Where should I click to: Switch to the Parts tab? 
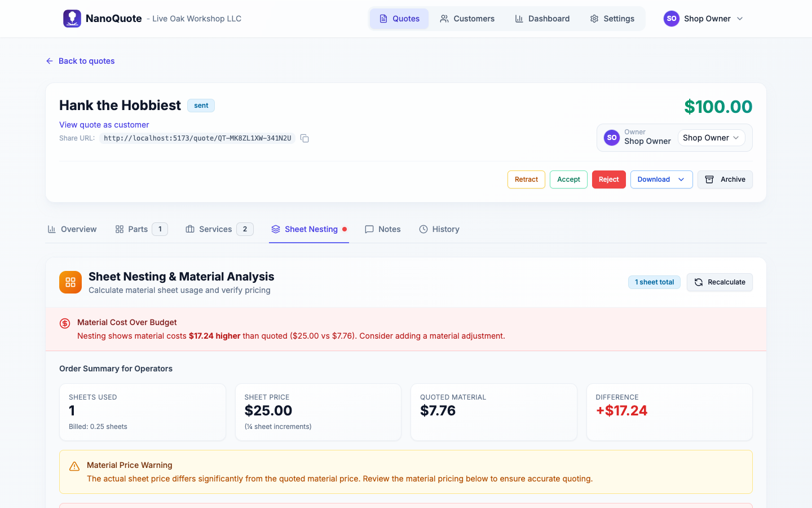pyautogui.click(x=140, y=229)
